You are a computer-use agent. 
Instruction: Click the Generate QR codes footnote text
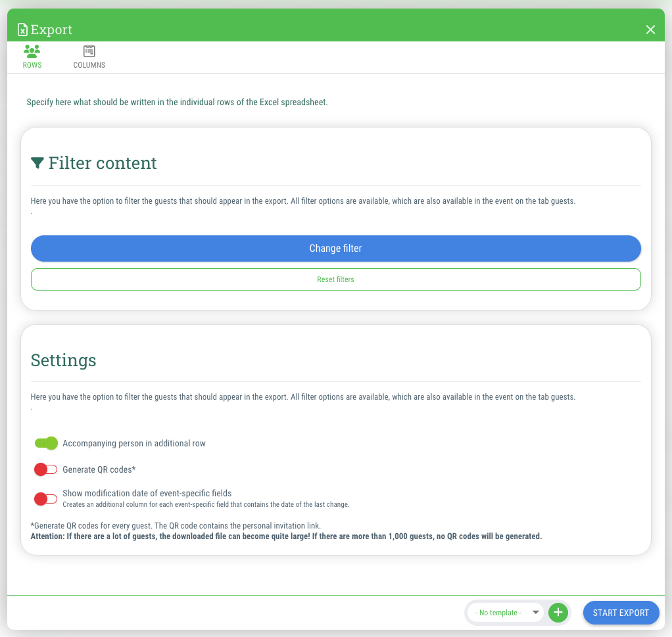pyautogui.click(x=176, y=526)
